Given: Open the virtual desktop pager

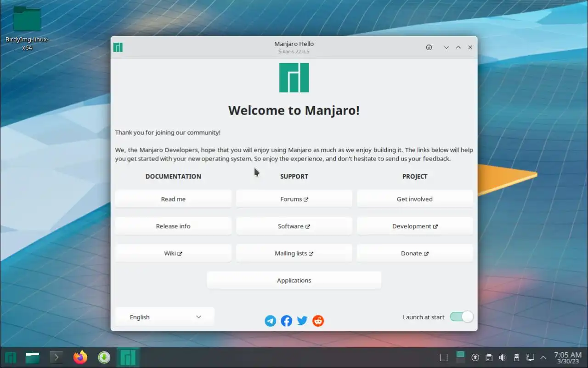Looking at the screenshot, I should click(x=460, y=357).
